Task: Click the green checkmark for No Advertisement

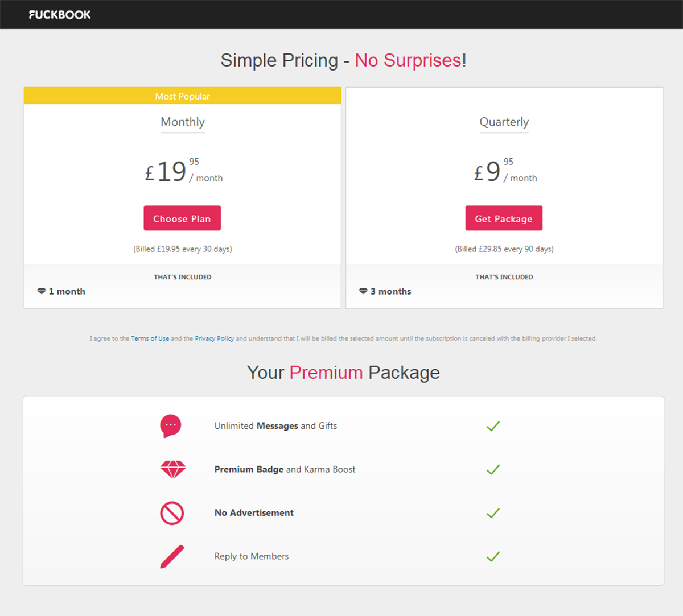Action: pyautogui.click(x=493, y=513)
